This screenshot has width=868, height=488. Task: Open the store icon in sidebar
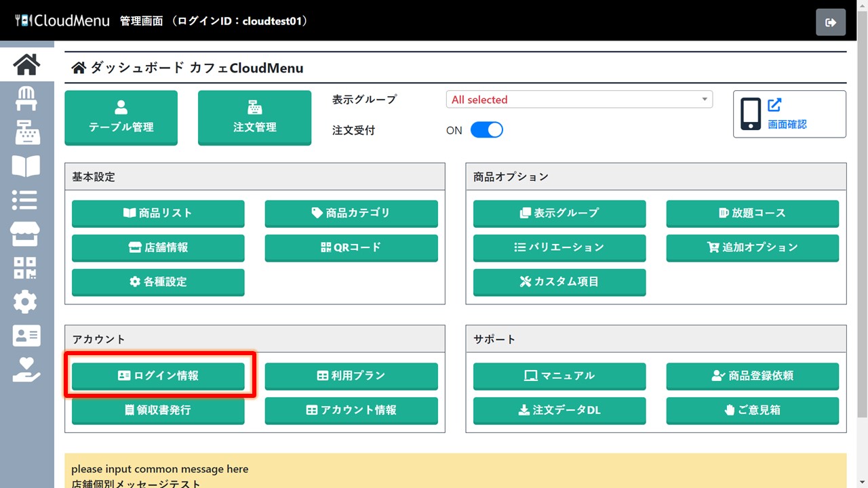pyautogui.click(x=25, y=234)
